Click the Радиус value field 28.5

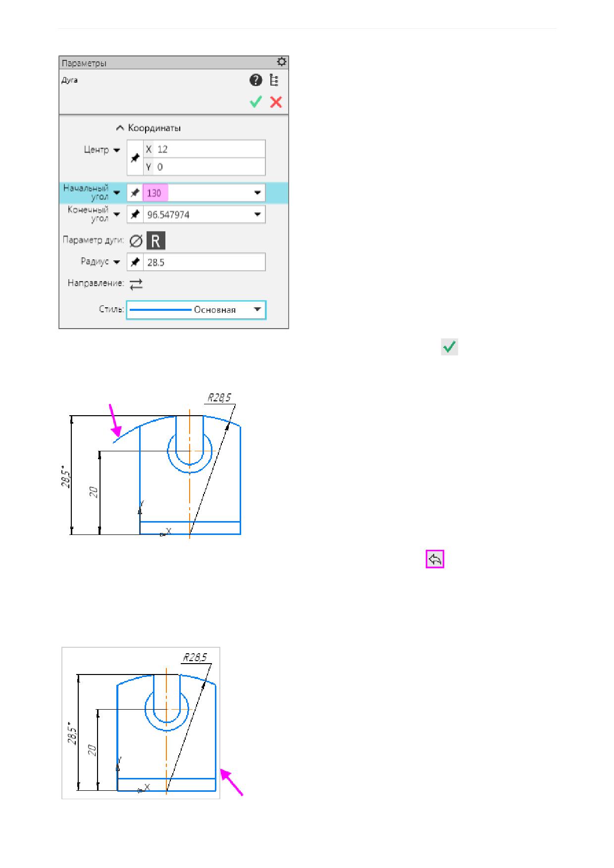(x=205, y=262)
